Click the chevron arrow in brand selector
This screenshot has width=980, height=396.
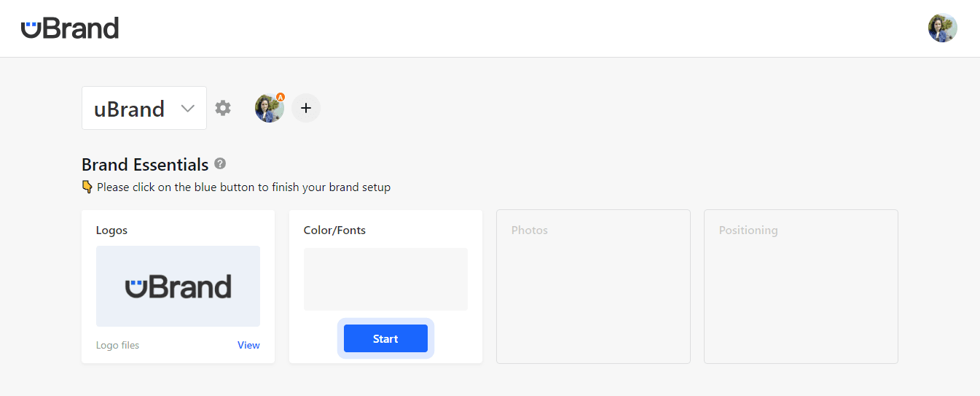(187, 109)
